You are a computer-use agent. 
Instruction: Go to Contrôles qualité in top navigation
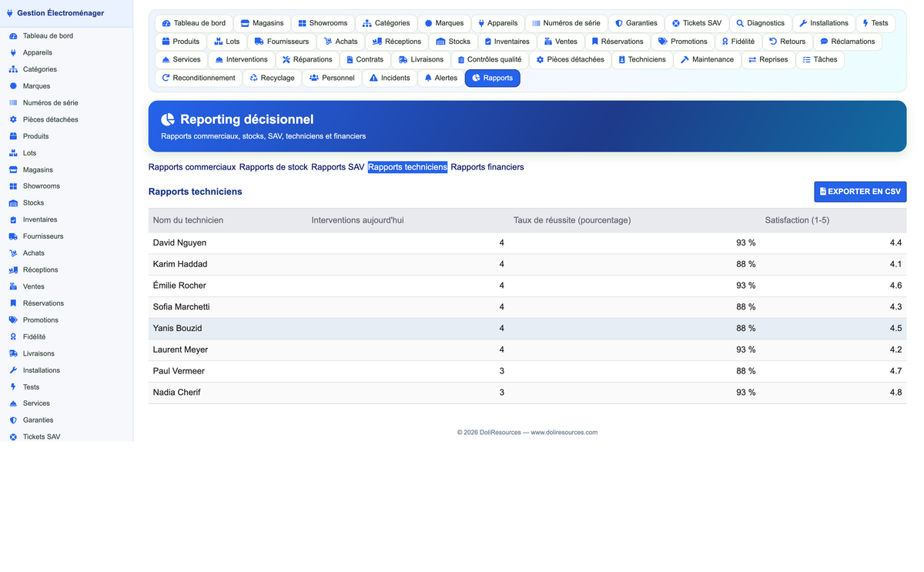[490, 59]
